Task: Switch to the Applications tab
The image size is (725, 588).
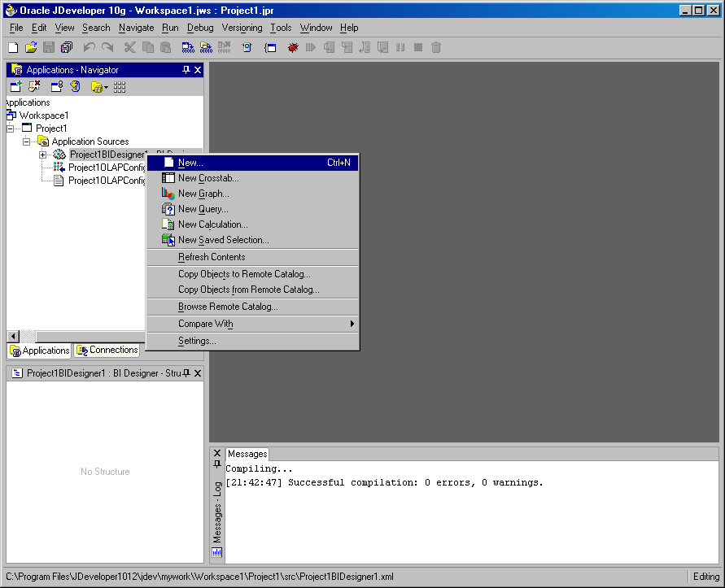Action: 39,351
